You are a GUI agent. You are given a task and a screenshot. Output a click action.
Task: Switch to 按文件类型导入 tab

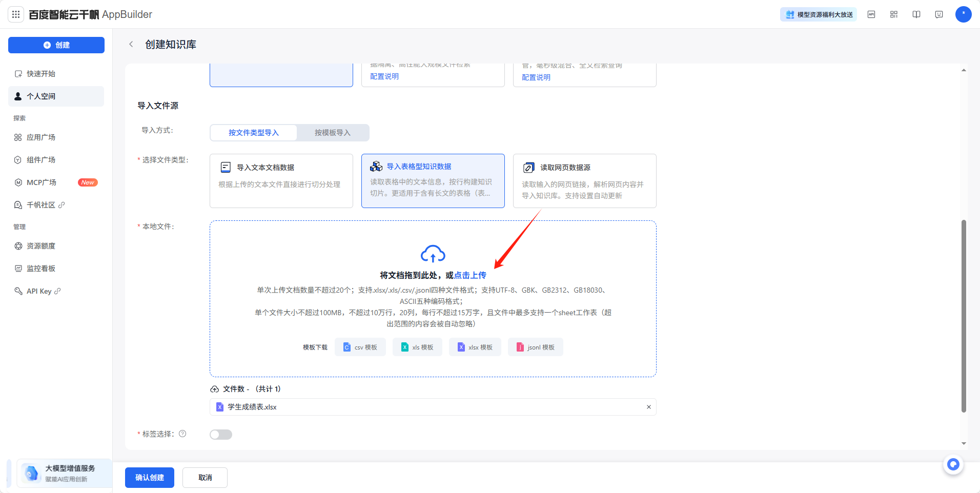254,133
